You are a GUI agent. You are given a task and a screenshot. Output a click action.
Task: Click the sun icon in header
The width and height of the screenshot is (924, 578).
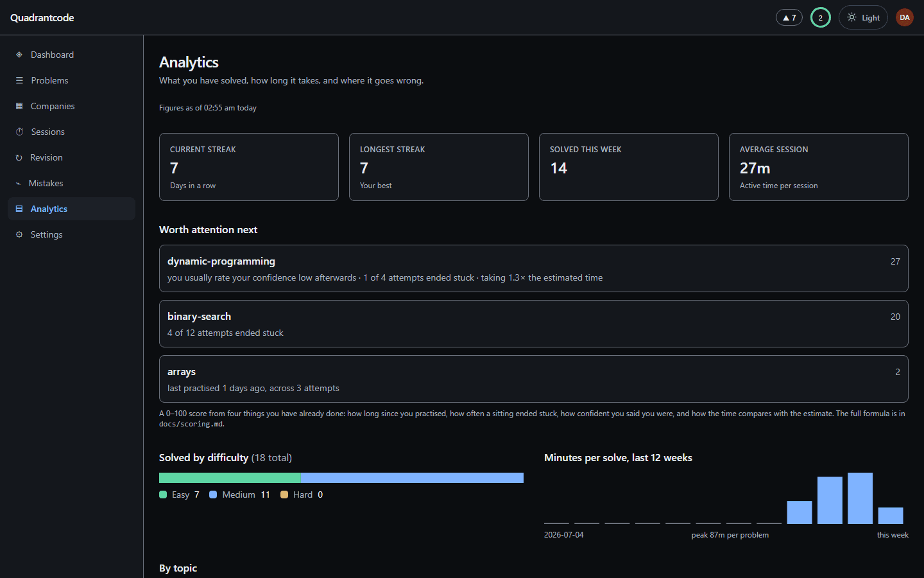click(851, 17)
